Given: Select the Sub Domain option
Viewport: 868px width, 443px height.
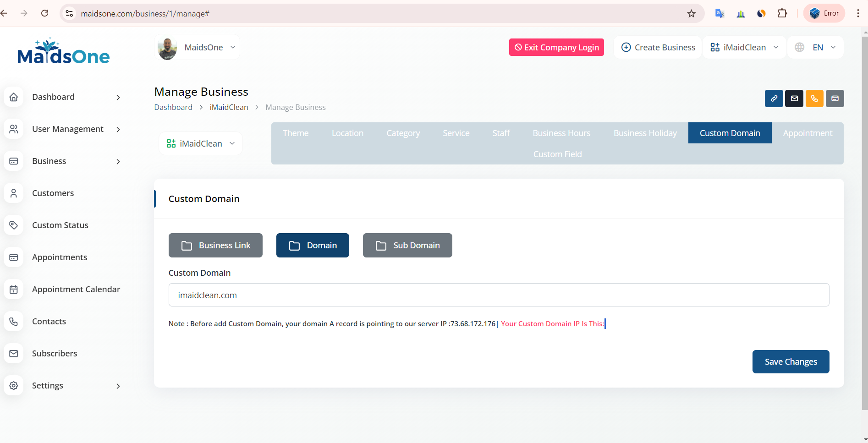Looking at the screenshot, I should pos(407,246).
